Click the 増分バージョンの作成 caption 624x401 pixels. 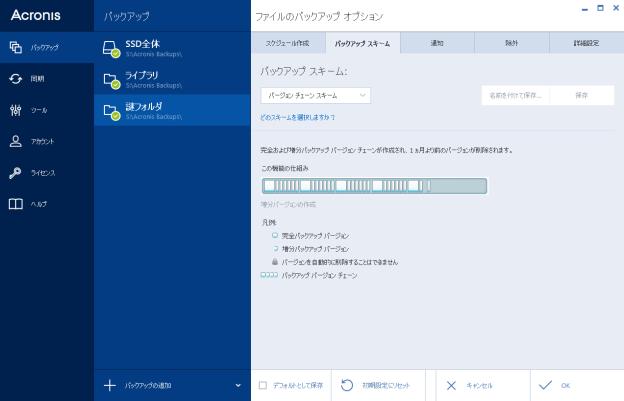coord(288,204)
